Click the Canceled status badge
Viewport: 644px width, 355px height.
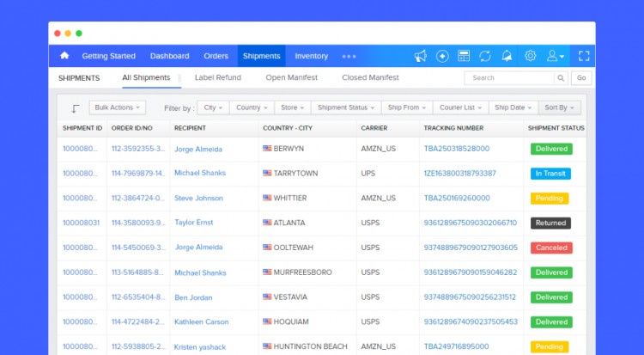tap(551, 248)
